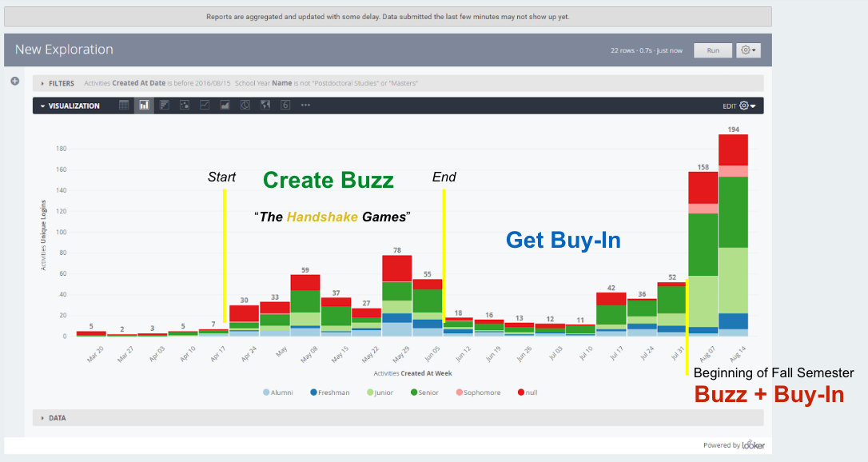Image resolution: width=868 pixels, height=462 pixels.
Task: Select the map visualization icon
Action: point(265,106)
